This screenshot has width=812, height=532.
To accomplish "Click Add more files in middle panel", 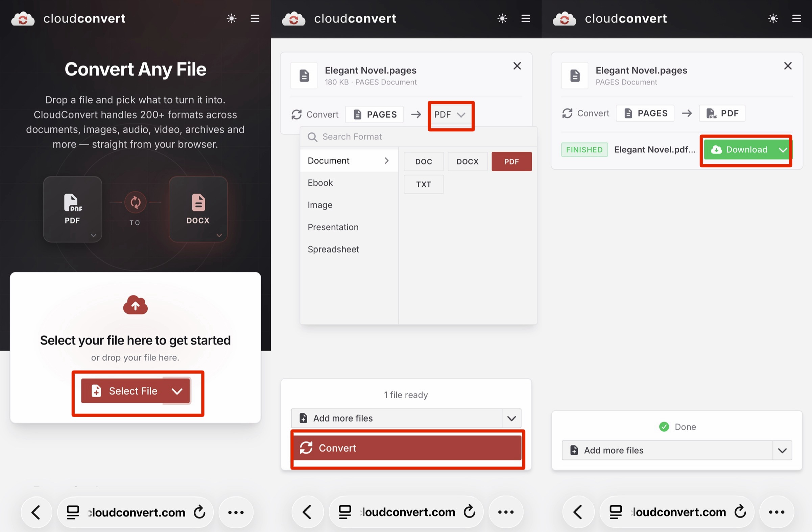I will coord(397,418).
